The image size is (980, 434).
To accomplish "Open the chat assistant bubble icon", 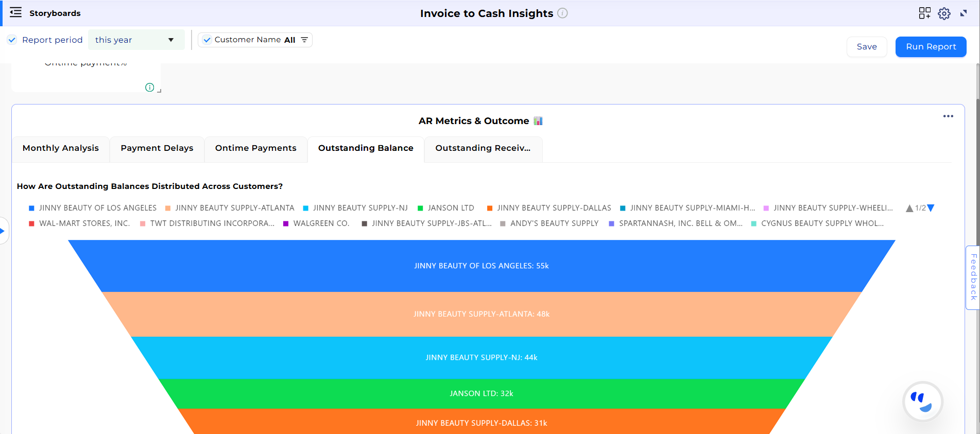I will 922,402.
